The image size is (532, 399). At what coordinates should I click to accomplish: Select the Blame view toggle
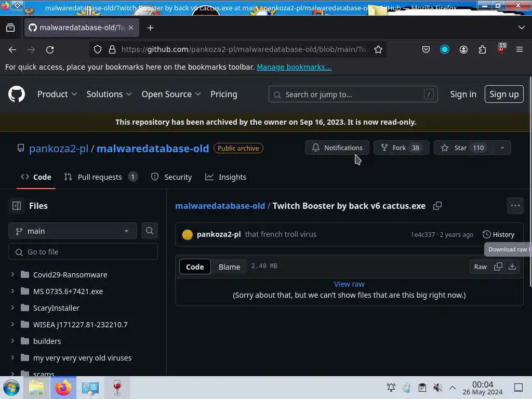[229, 267]
